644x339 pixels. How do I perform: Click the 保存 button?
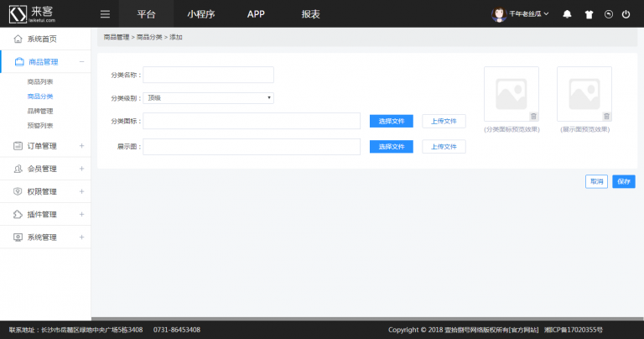tap(623, 181)
